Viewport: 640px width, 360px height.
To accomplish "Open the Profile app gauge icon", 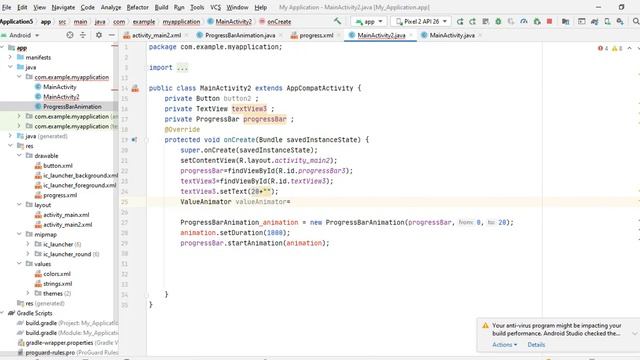I will pyautogui.click(x=524, y=21).
